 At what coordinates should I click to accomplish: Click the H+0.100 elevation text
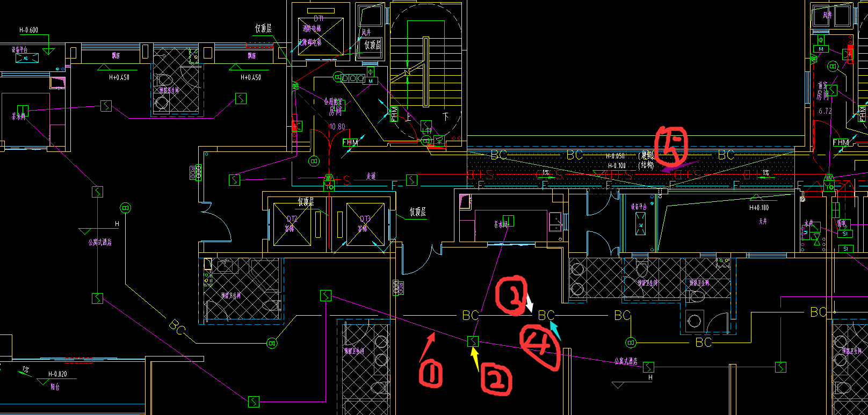(759, 207)
